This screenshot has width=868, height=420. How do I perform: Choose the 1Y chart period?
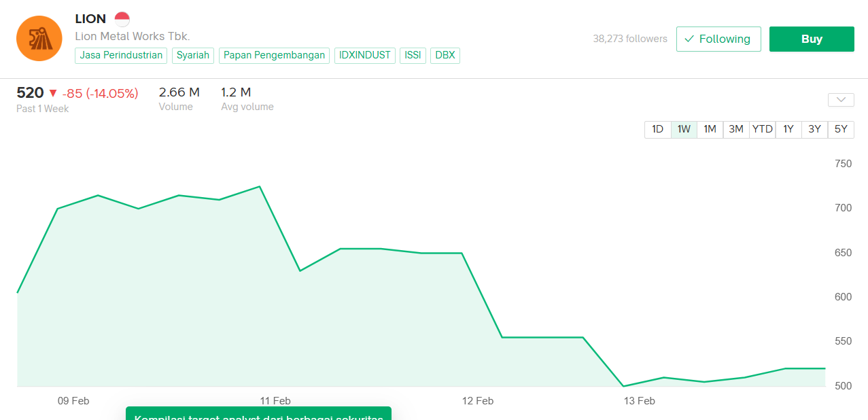click(788, 129)
